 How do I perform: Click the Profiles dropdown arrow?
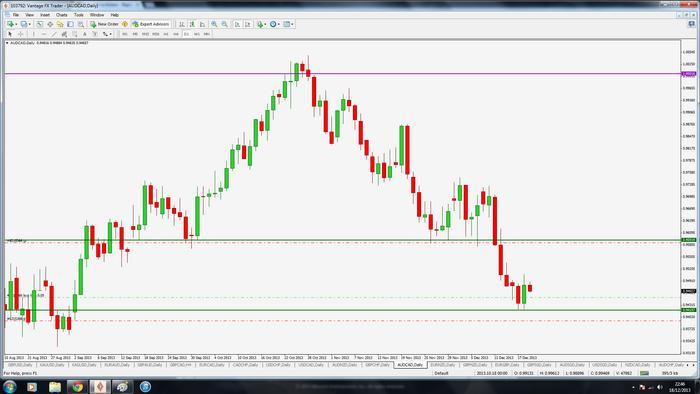(x=30, y=24)
